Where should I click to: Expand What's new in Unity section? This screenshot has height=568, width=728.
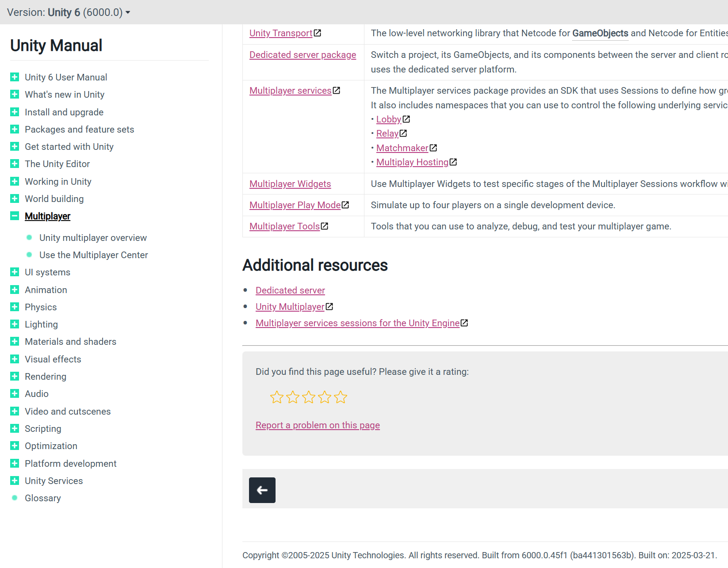click(15, 94)
